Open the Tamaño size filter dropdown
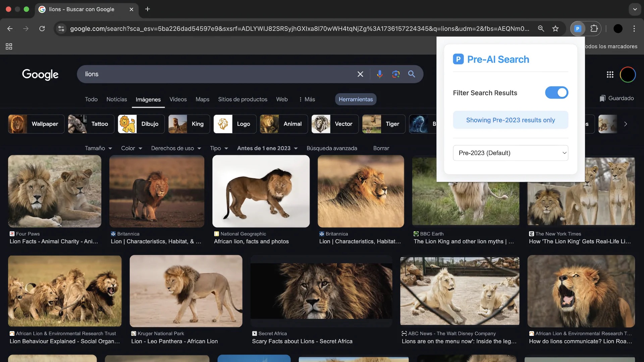 click(97, 148)
